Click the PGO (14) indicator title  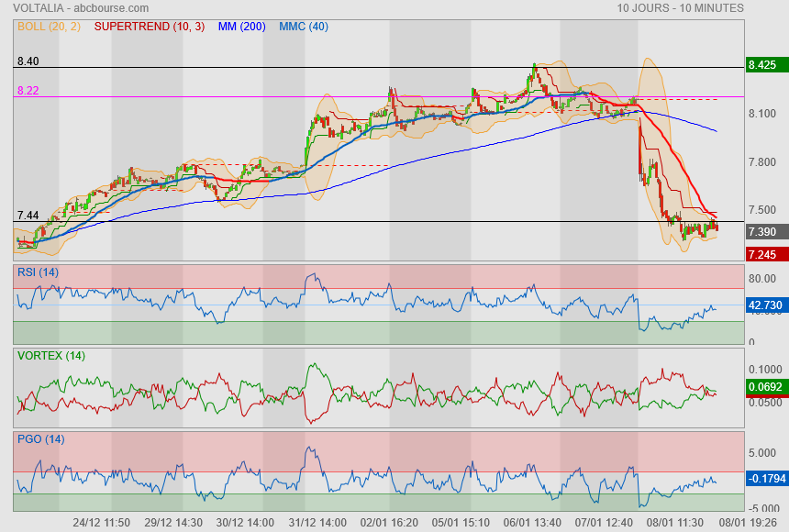(x=40, y=438)
